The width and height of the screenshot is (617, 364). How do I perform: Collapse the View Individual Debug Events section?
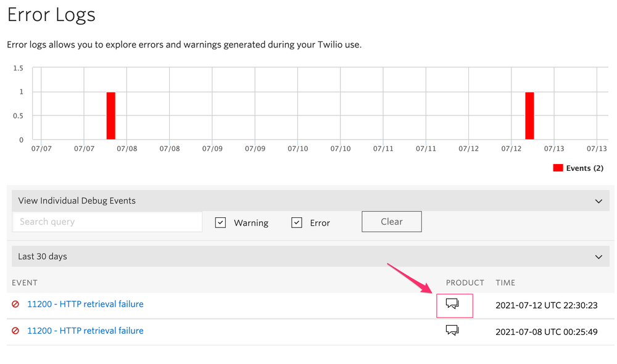pos(597,201)
